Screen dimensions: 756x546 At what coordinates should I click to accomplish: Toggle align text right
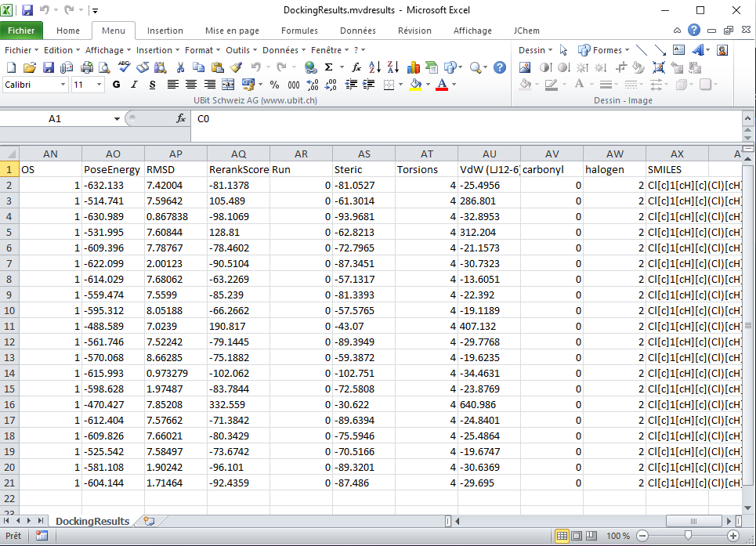[209, 85]
